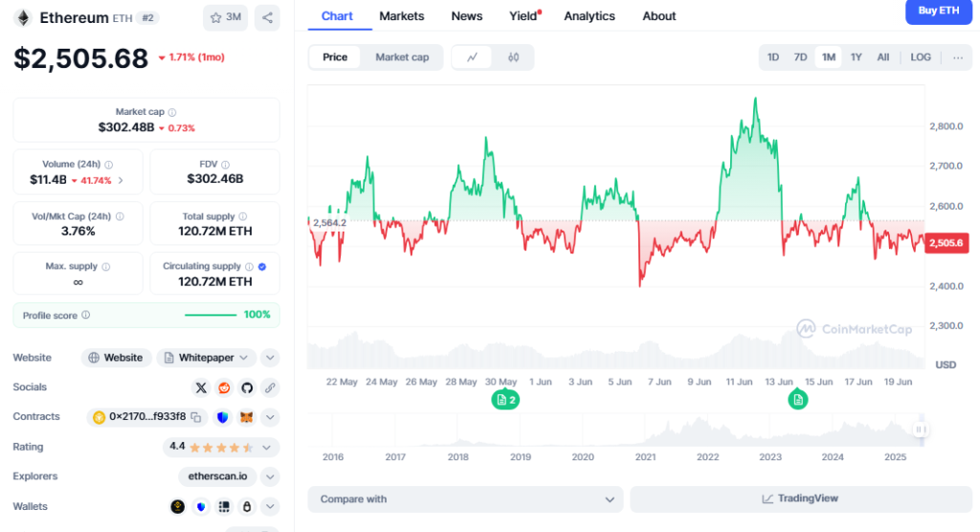The height and width of the screenshot is (532, 980).
Task: Open the GitHub repository icon
Action: point(247,388)
